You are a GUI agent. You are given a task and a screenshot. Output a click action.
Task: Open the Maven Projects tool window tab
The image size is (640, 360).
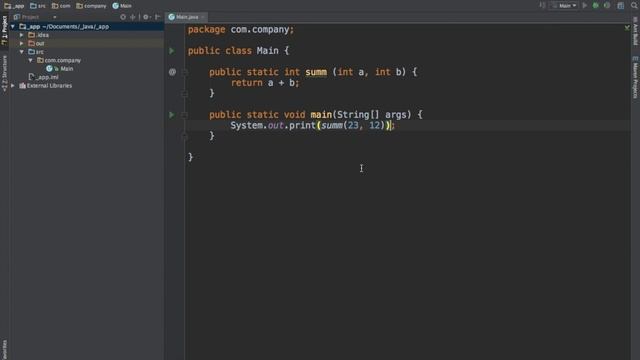point(636,77)
